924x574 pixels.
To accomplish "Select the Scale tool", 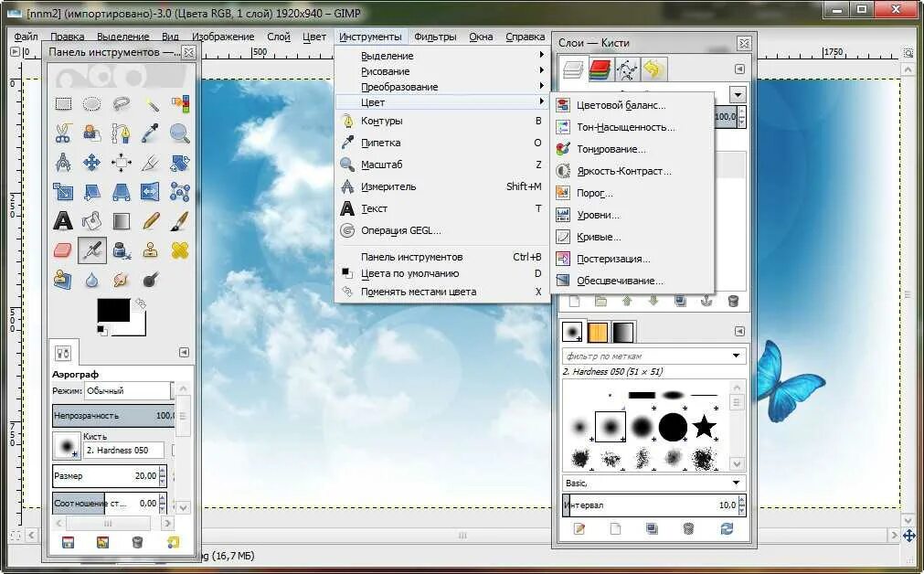I will 63,192.
